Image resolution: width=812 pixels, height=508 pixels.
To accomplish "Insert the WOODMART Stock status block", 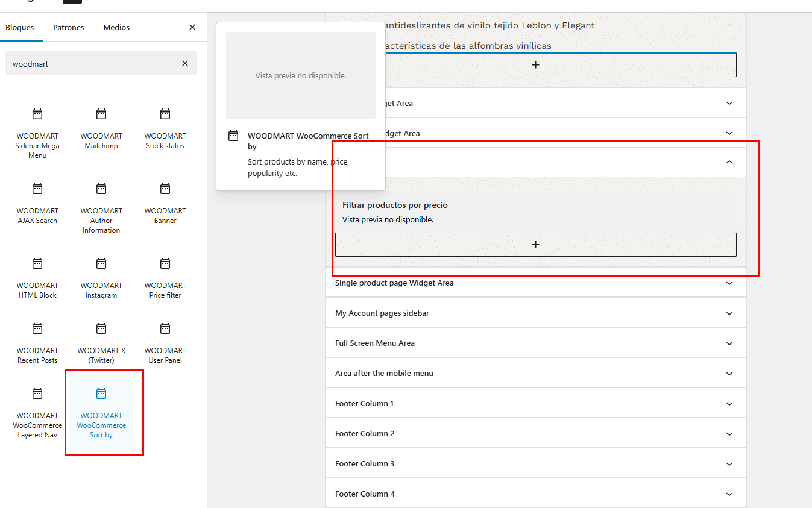I will coord(165,128).
